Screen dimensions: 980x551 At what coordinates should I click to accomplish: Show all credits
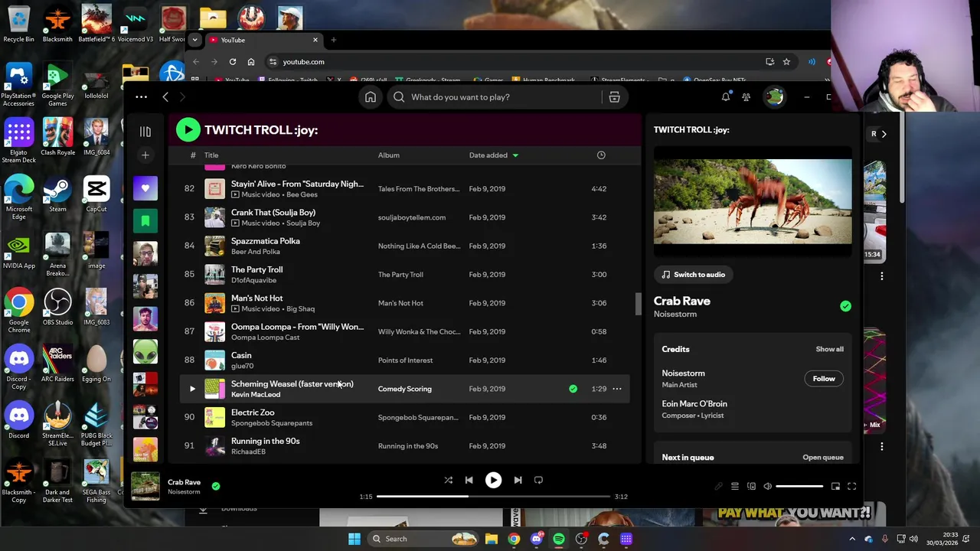[829, 349]
